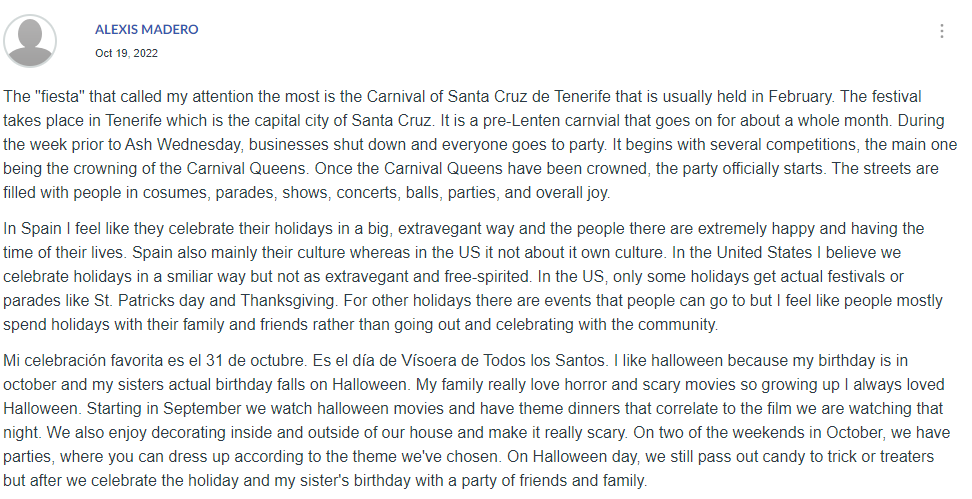Image resolution: width=972 pixels, height=499 pixels.
Task: Open Alexis Madero's profile name link
Action: pyautogui.click(x=146, y=29)
